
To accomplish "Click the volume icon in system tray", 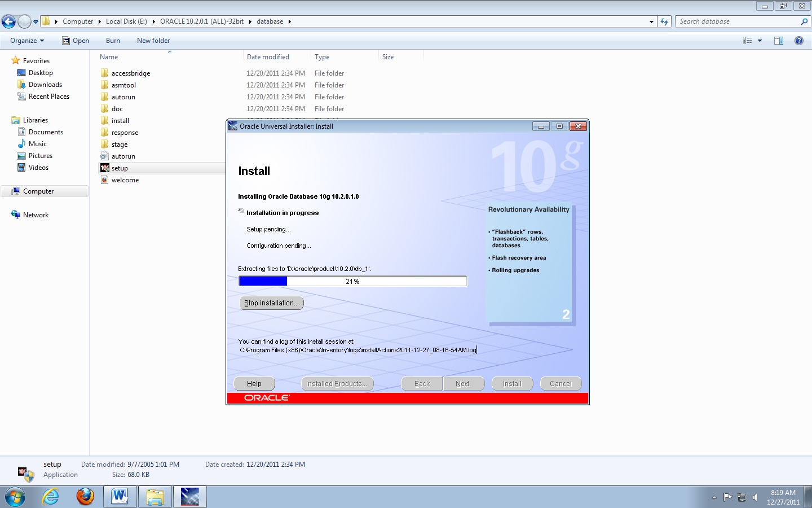I will coord(756,497).
